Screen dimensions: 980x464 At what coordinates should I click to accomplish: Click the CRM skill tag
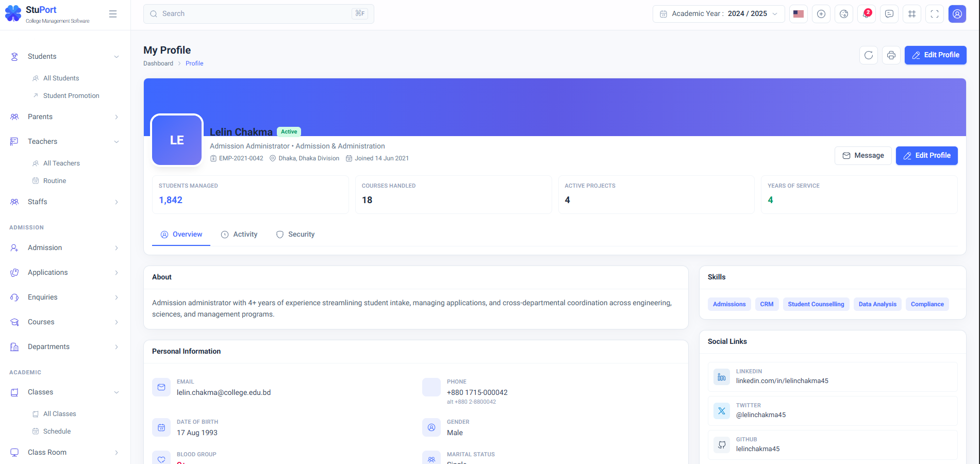pos(767,304)
